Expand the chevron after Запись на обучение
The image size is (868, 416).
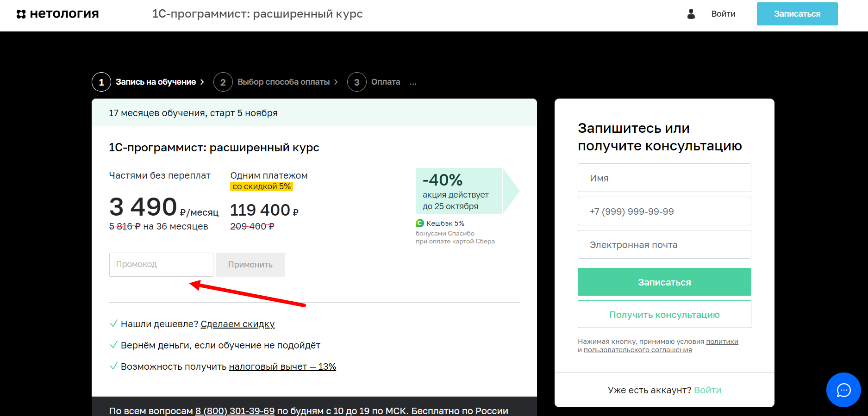point(202,82)
